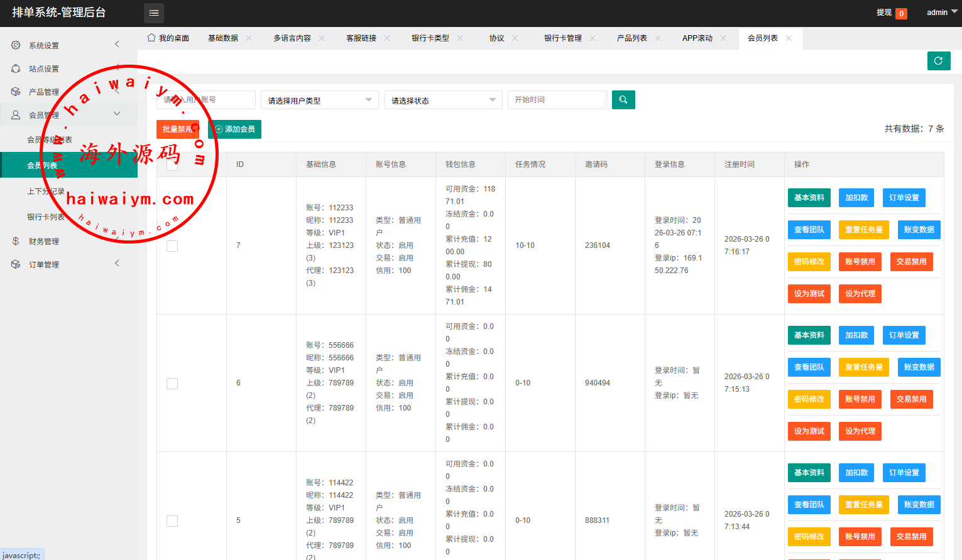Screen dimensions: 962x560
Task: Close the 会员列表 tab with its X
Action: 789,38
